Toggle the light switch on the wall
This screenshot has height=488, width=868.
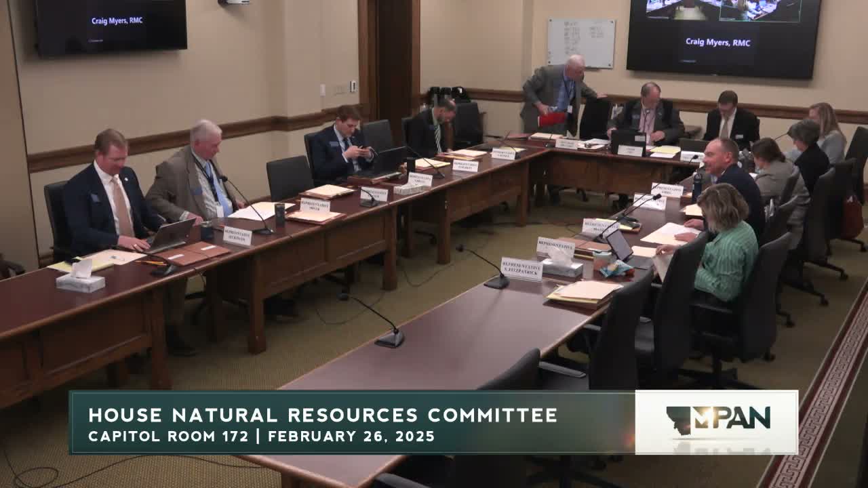coord(353,86)
